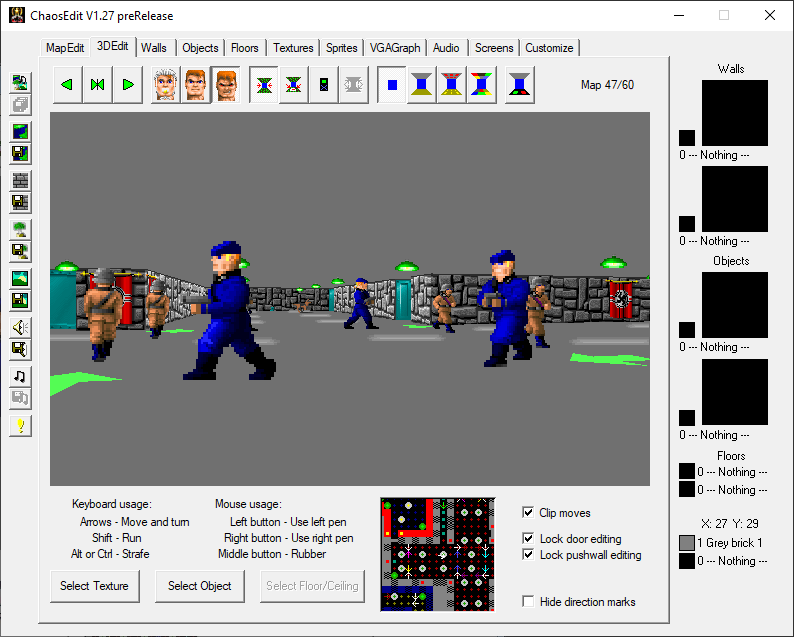Screen dimensions: 794x637
Task: Uncheck the Clip moves checkbox
Action: [x=528, y=512]
